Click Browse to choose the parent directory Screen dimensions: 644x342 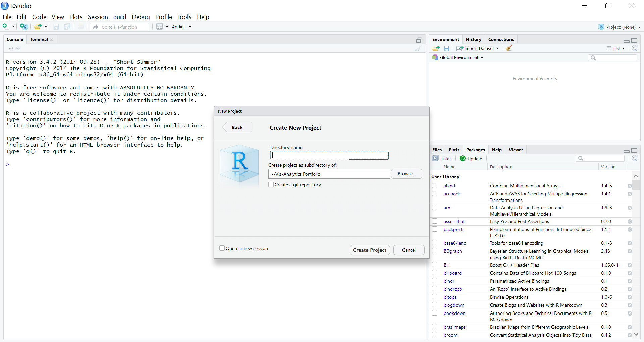point(406,174)
